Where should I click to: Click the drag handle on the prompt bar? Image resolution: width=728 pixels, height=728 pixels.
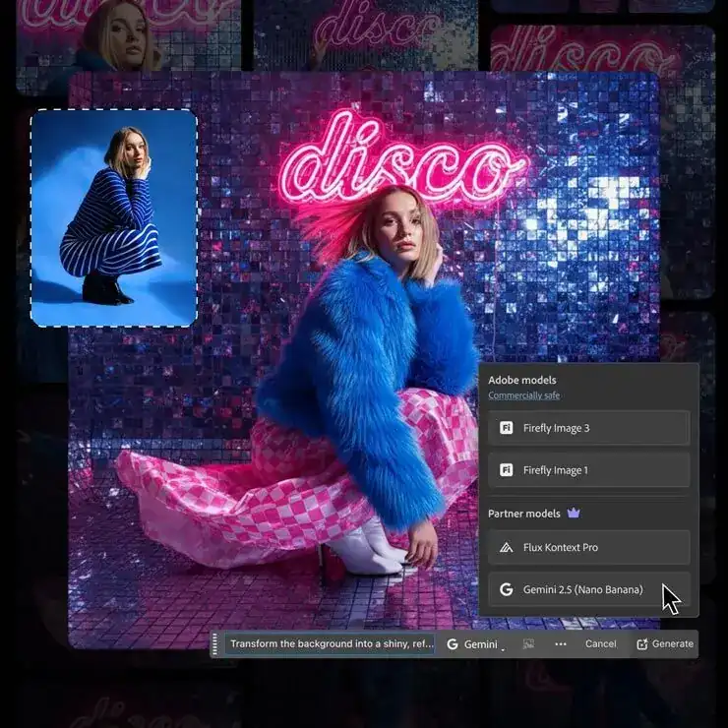[215, 644]
